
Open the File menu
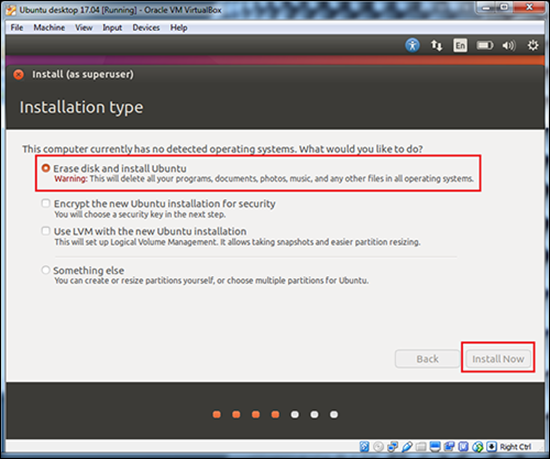(x=17, y=27)
